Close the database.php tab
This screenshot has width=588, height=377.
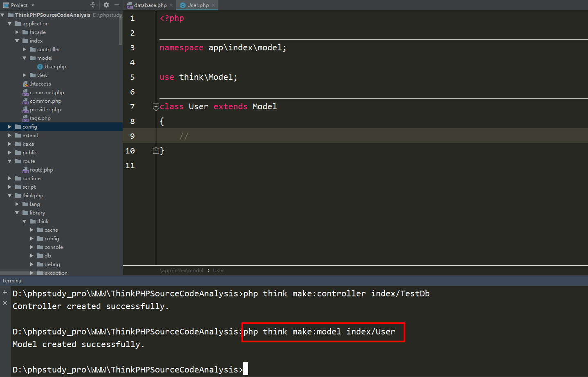[x=171, y=5]
